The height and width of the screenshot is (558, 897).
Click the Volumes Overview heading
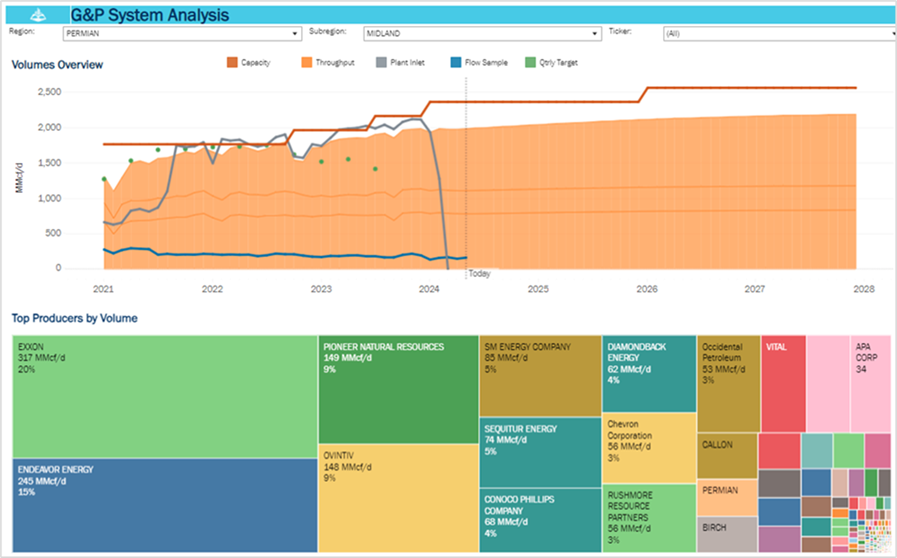coord(57,65)
